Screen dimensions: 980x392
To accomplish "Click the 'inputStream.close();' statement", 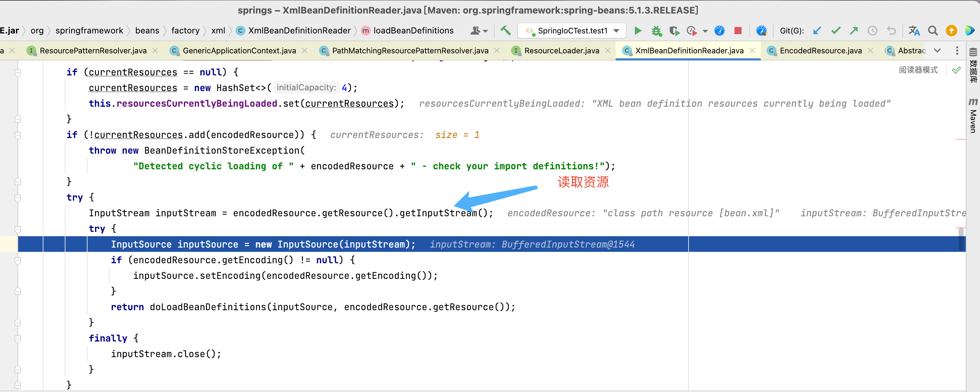I will pyautogui.click(x=166, y=354).
